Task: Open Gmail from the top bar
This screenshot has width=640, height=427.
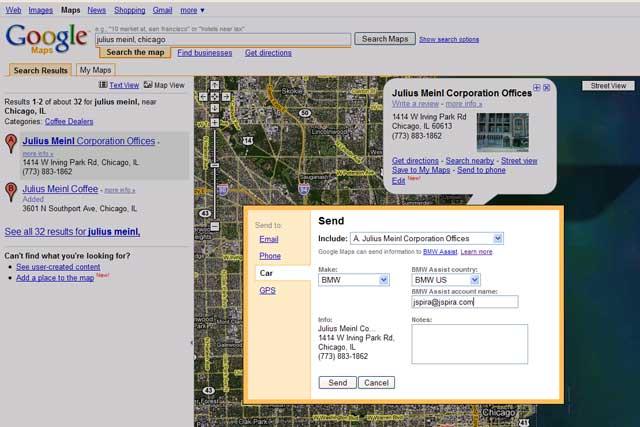Action: pos(162,10)
